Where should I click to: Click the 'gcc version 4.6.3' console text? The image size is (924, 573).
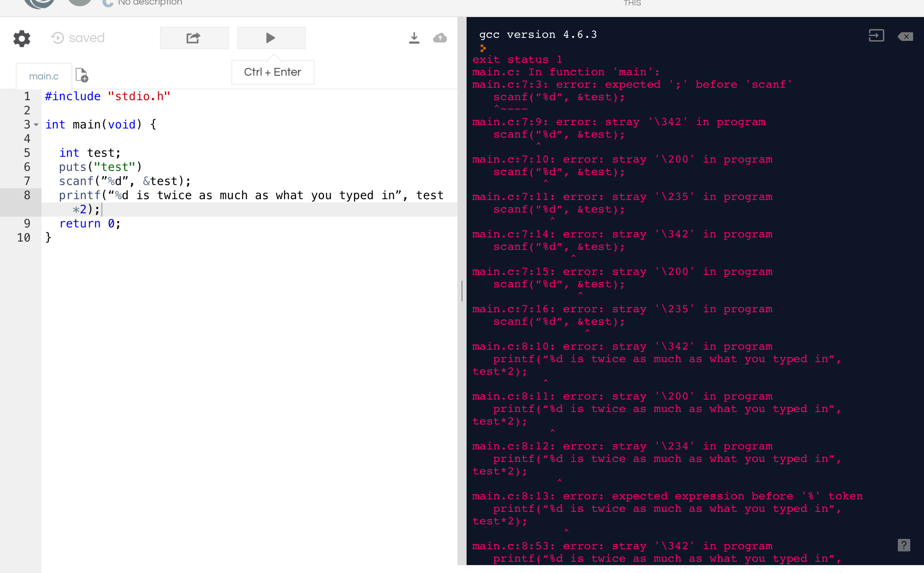coord(538,35)
